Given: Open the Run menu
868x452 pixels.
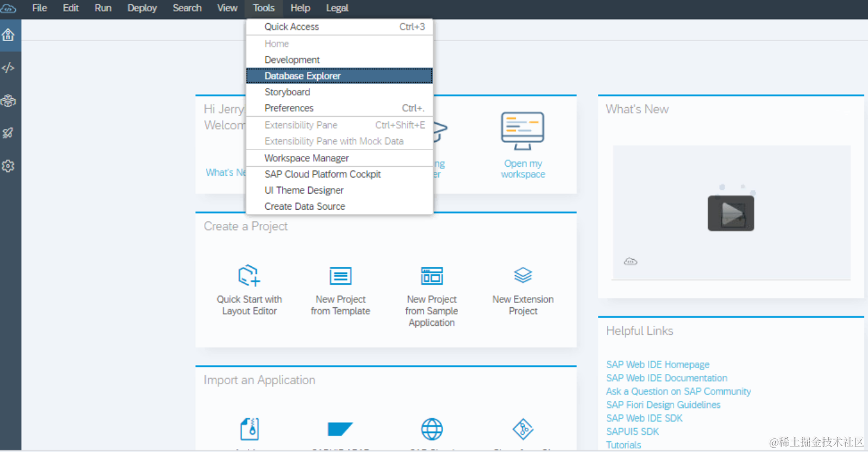Looking at the screenshot, I should [x=103, y=8].
